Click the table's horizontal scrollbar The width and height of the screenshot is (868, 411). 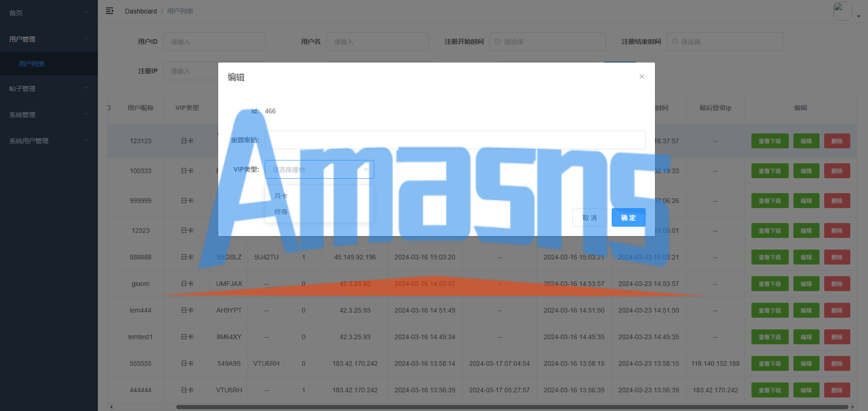[512, 407]
